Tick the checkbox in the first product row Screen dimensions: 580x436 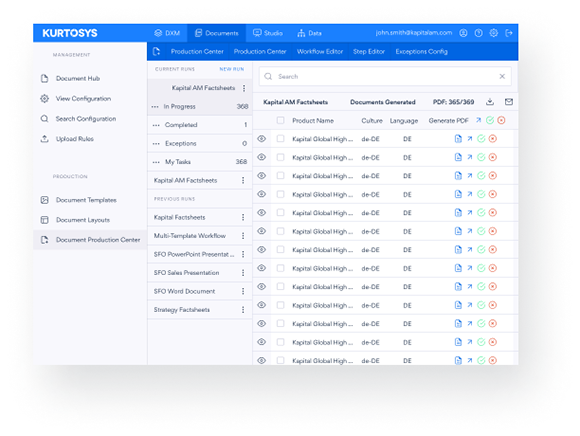280,139
